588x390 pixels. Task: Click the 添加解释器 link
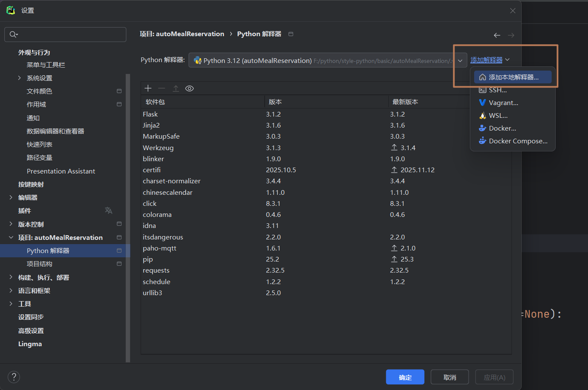(x=486, y=60)
